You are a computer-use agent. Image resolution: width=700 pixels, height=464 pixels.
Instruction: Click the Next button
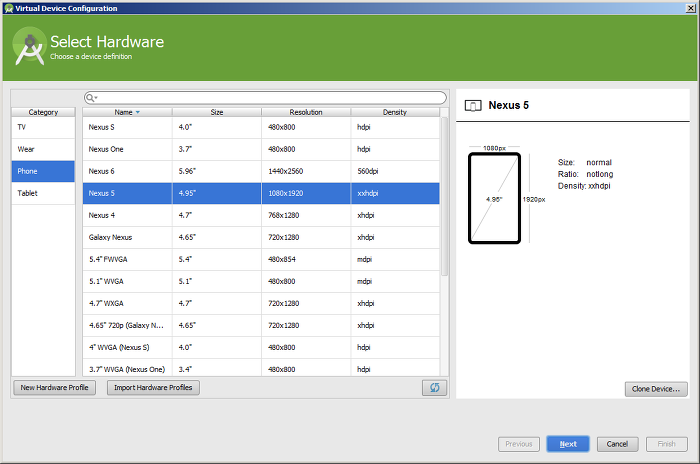pos(568,444)
